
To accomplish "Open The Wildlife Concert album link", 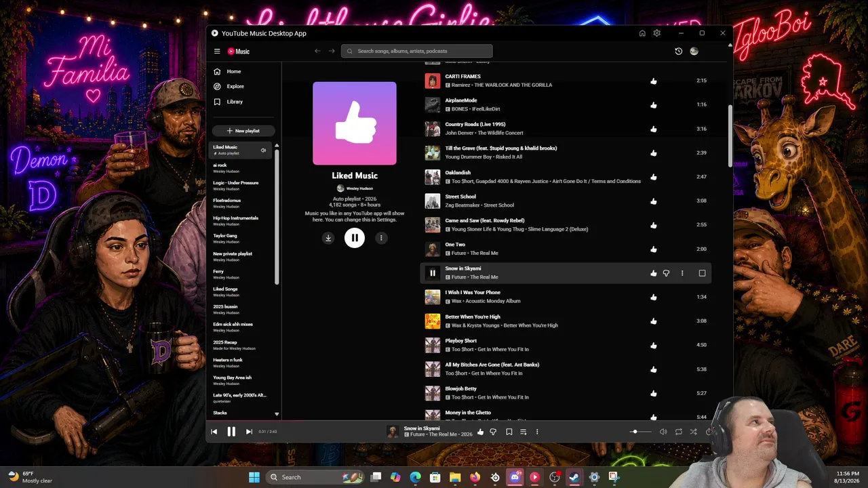I will 500,133.
